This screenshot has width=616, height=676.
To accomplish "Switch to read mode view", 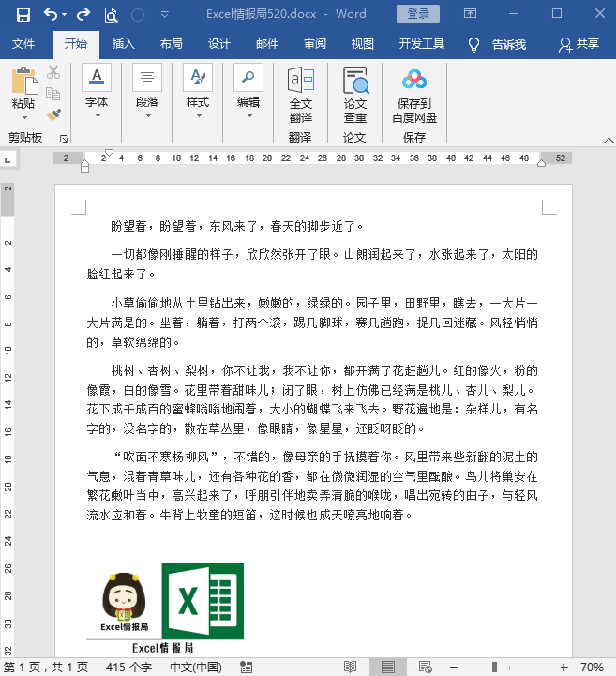I will coord(350,668).
